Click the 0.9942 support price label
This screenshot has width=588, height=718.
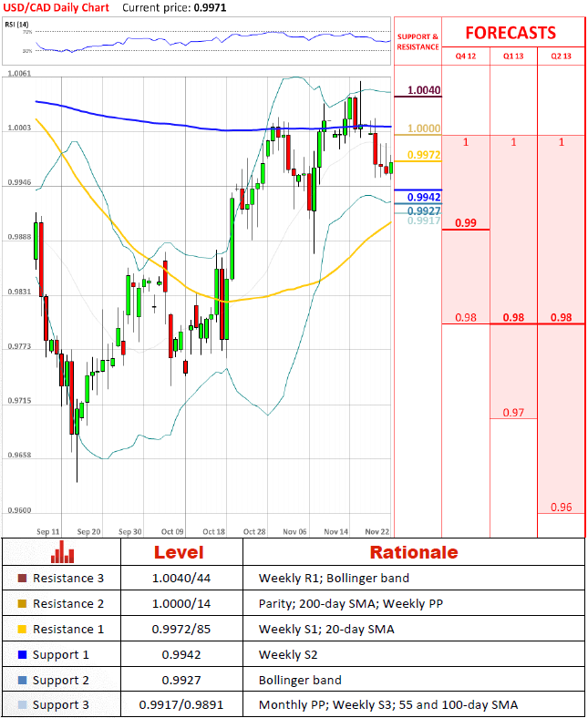coord(424,197)
